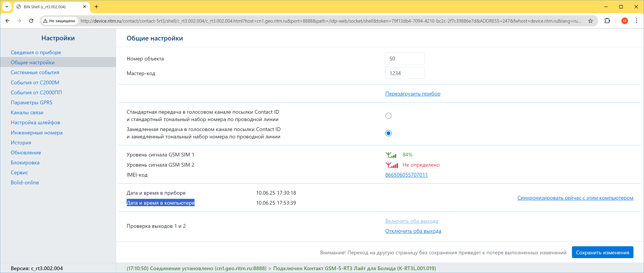Click device time 10.06.25 17:30:18
This screenshot has height=273, width=644.
click(x=276, y=193)
